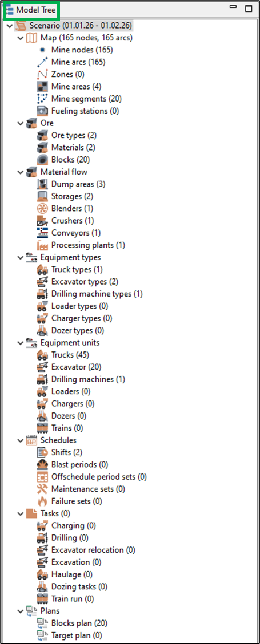
Task: Select Drilling (0) task
Action: pos(70,538)
